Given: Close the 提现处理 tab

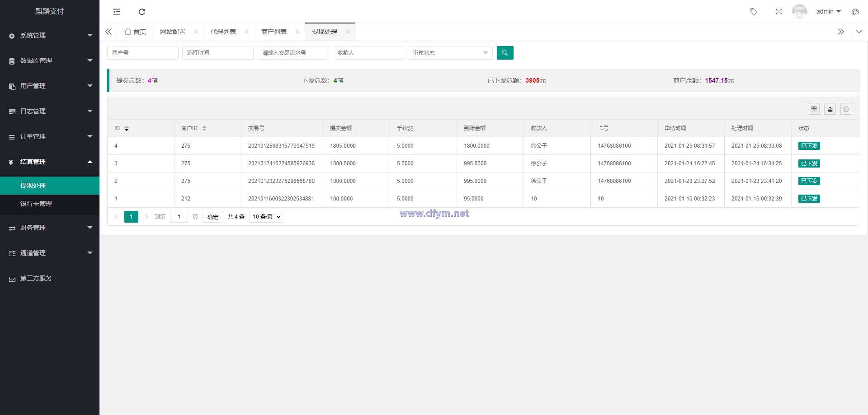Looking at the screenshot, I should (x=348, y=32).
